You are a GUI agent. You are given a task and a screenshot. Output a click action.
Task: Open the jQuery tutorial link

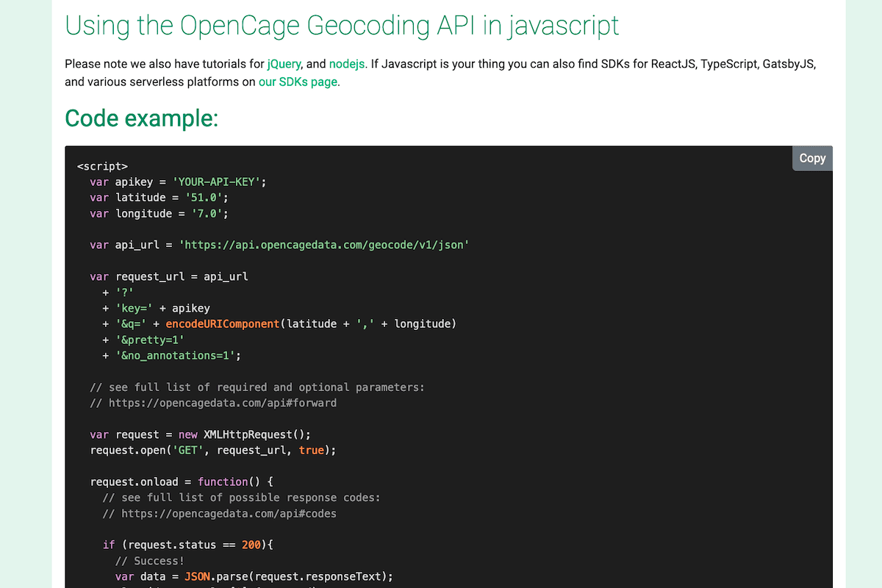point(284,64)
